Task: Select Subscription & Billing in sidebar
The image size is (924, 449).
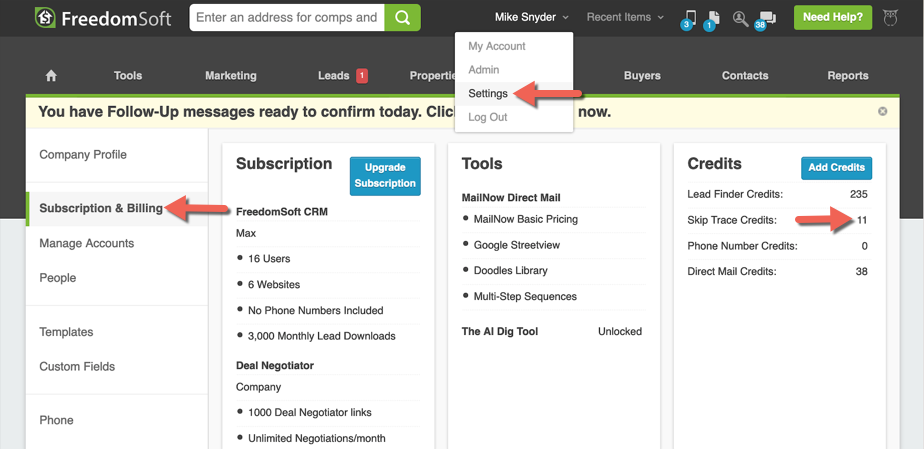Action: (x=101, y=208)
